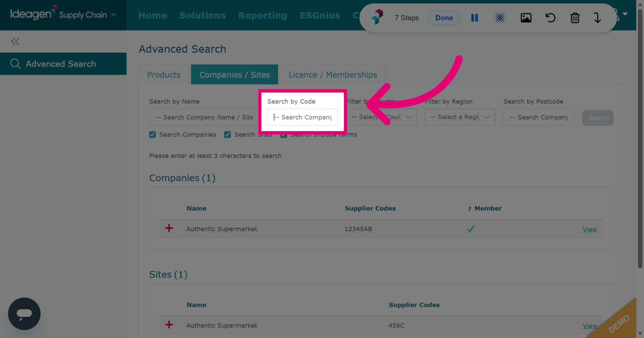Toggle the blur tool icon
The image size is (644, 338).
pyautogui.click(x=500, y=18)
